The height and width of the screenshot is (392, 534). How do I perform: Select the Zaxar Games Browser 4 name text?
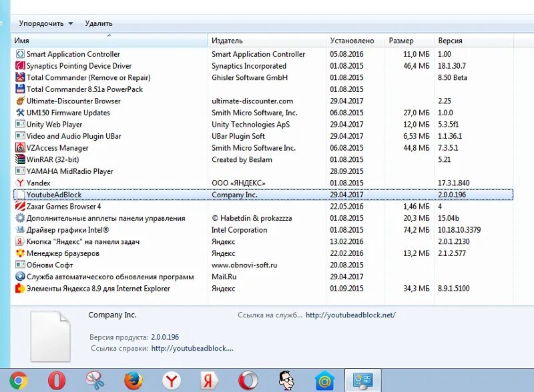(63, 207)
